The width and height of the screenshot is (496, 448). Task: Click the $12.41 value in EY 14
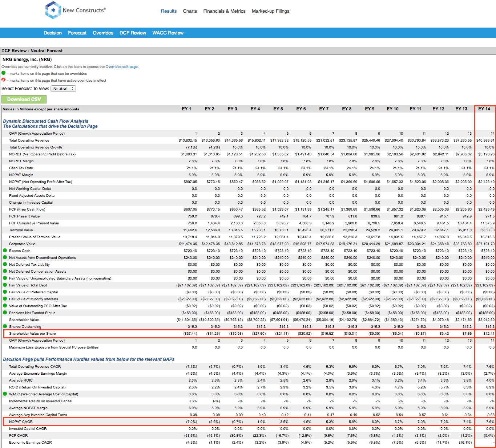(489, 334)
